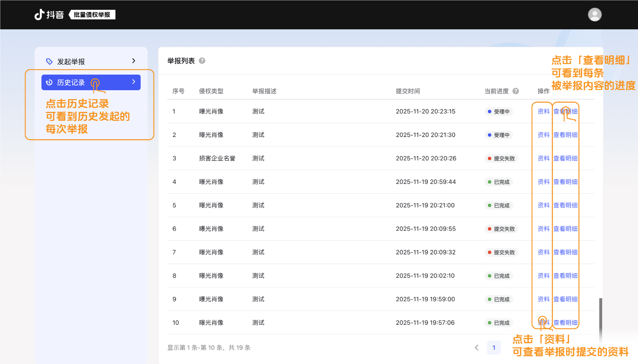Click the tag icon beside 发起举报
This screenshot has height=364, width=638.
point(49,62)
